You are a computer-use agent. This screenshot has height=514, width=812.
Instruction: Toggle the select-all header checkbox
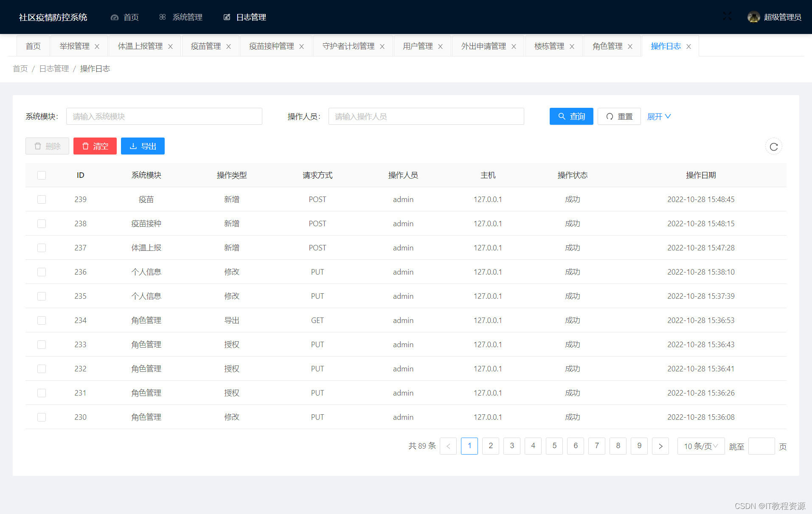[42, 175]
